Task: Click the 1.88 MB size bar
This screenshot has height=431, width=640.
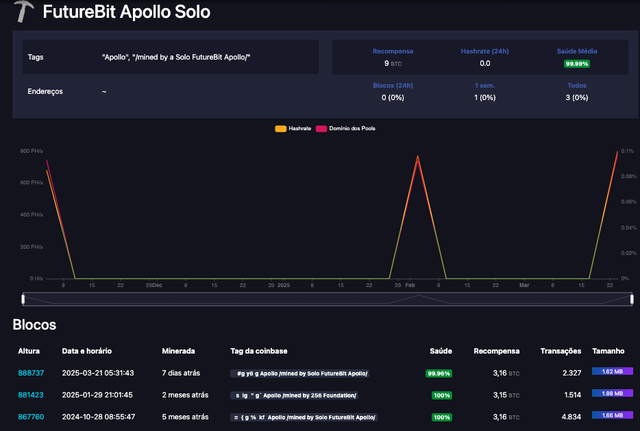Action: click(x=612, y=393)
